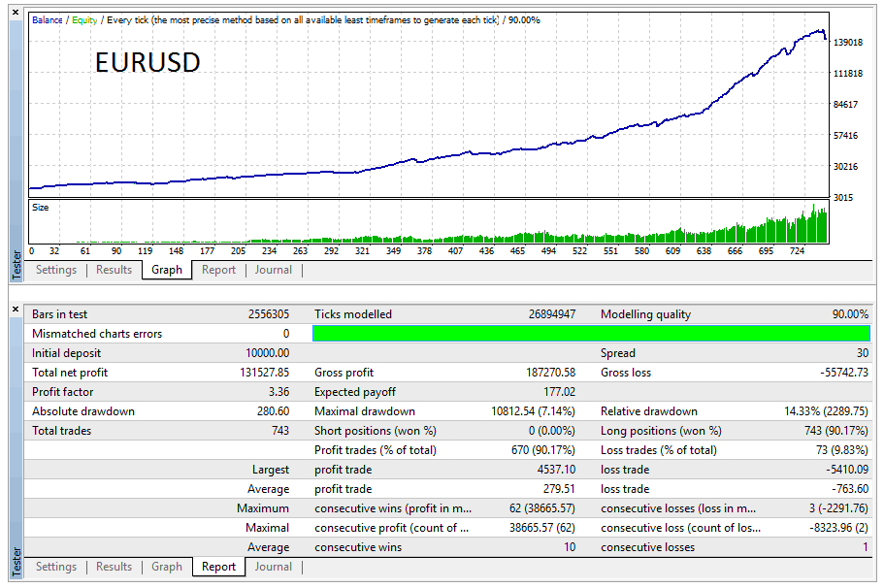Select the Gross loss value -55742.73
Viewport: 884px width, 588px height.
[844, 373]
